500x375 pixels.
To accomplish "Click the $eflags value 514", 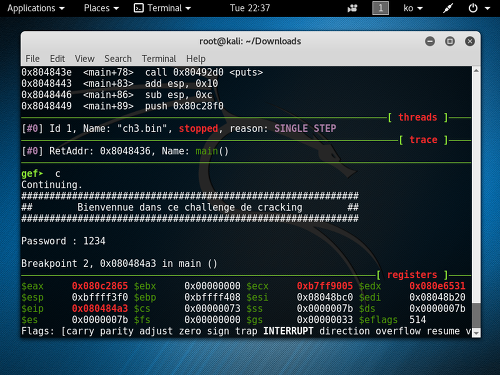I will pos(418,320).
